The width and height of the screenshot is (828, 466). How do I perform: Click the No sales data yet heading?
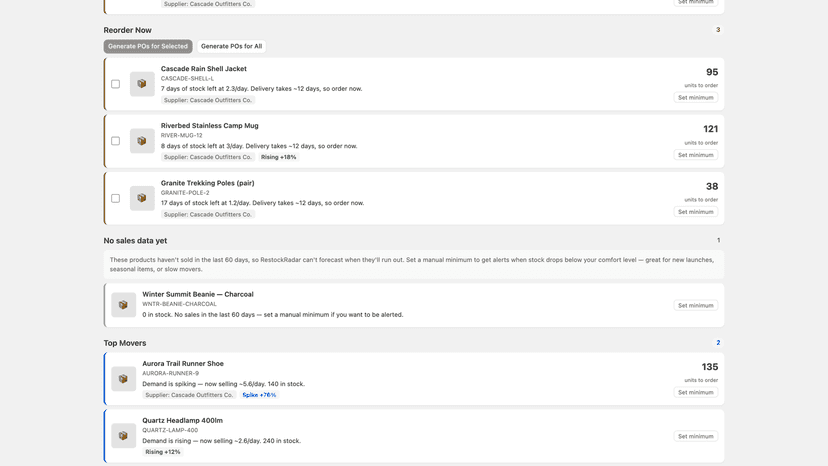(x=135, y=240)
